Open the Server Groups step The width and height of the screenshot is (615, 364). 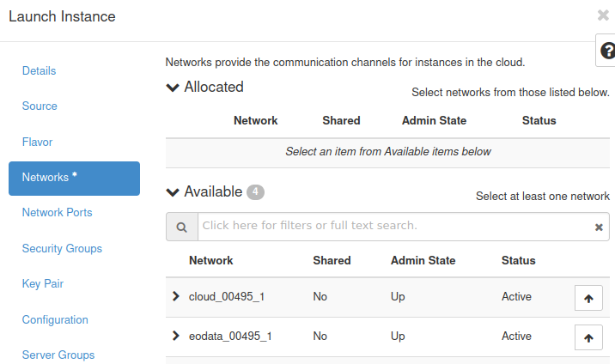[x=58, y=355]
